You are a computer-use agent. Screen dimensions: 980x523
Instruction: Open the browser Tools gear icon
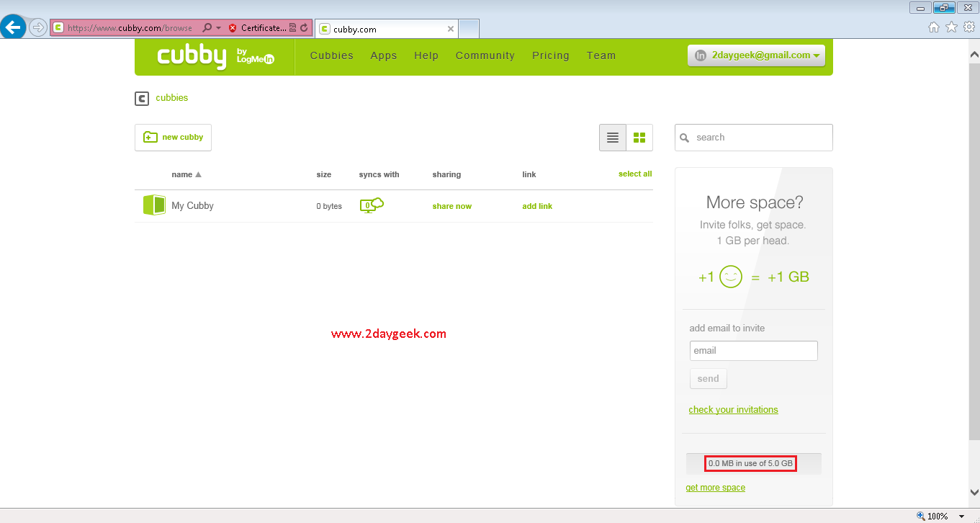968,27
